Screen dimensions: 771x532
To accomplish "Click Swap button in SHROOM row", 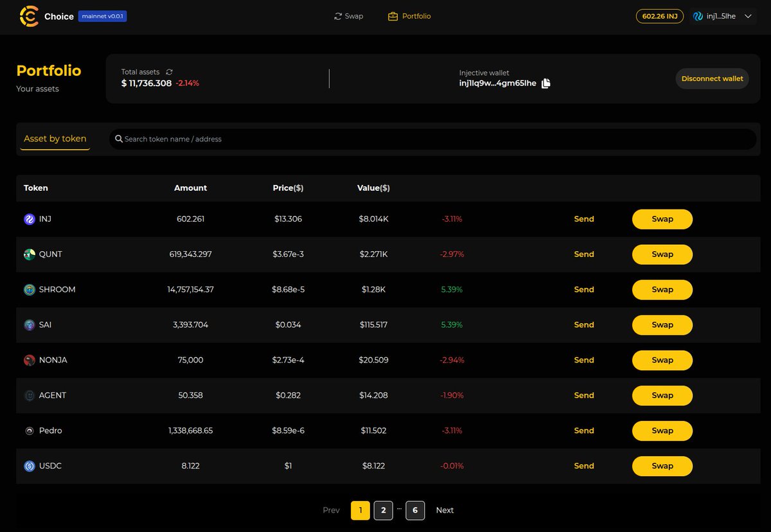I will 662,290.
